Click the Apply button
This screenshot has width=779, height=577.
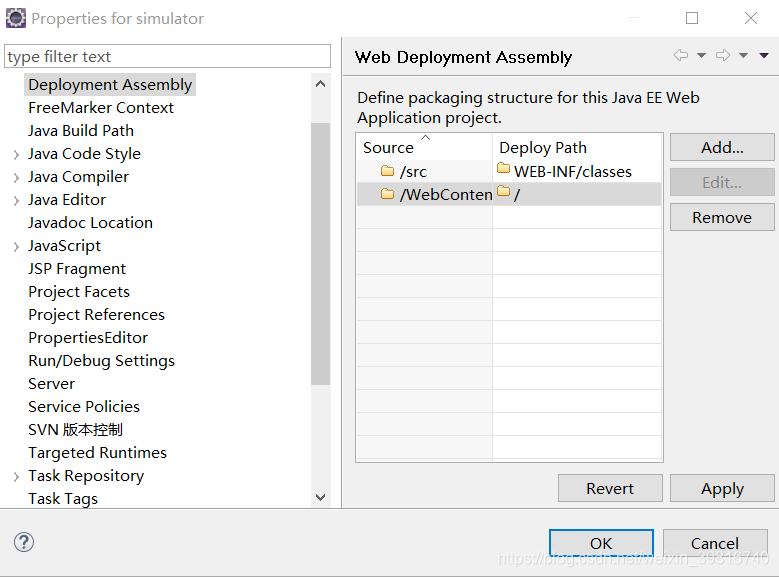click(x=722, y=489)
